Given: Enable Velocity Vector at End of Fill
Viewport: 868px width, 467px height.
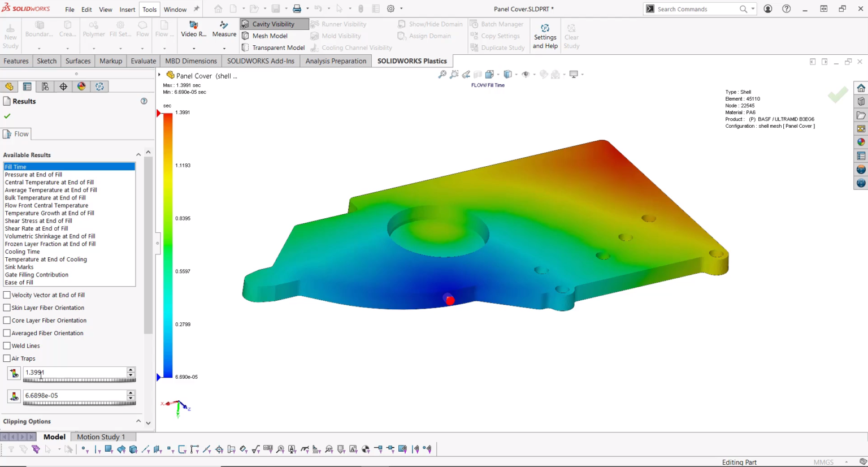Looking at the screenshot, I should coord(6,295).
